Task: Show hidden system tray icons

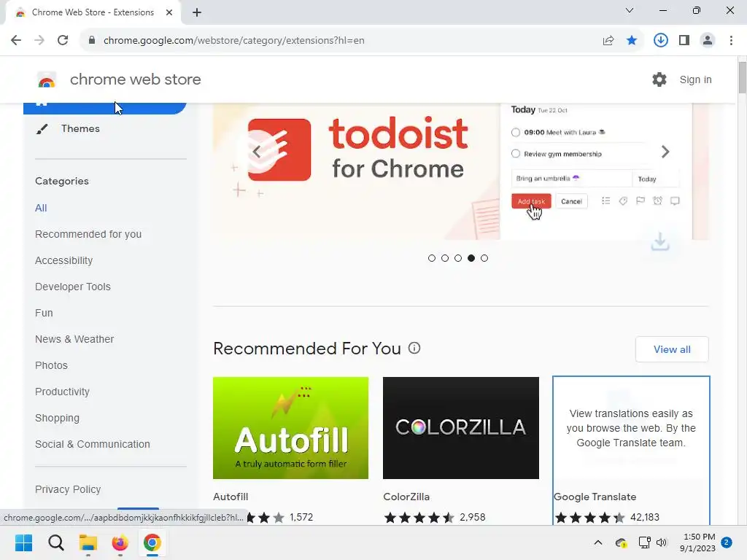Action: click(x=598, y=542)
